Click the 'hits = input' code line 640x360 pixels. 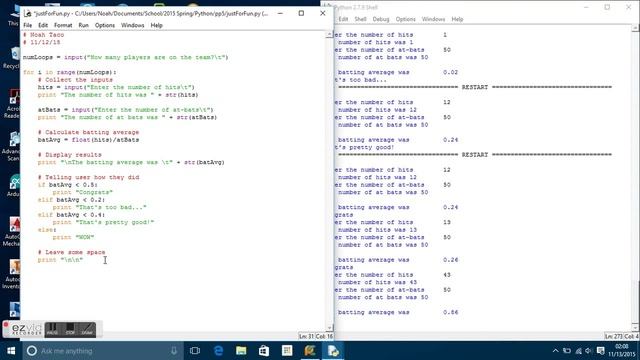click(x=116, y=87)
